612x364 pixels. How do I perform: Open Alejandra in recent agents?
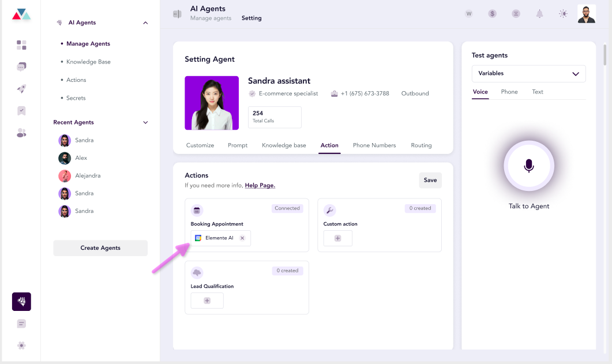coord(80,176)
